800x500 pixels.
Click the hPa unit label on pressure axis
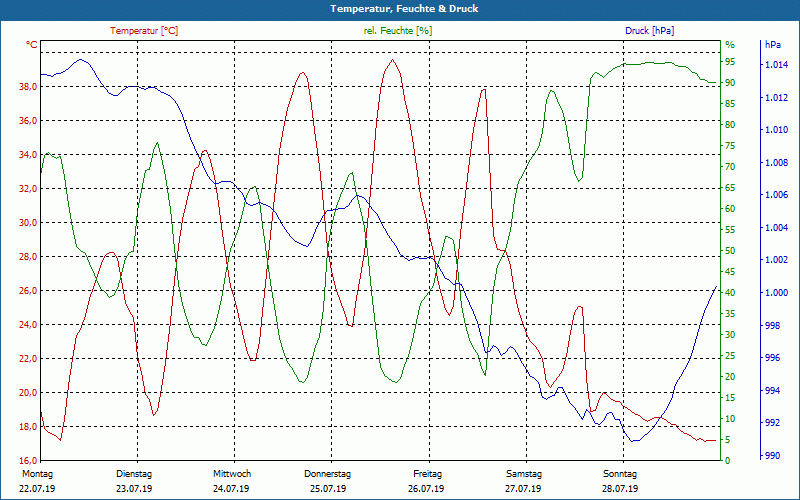(773, 45)
